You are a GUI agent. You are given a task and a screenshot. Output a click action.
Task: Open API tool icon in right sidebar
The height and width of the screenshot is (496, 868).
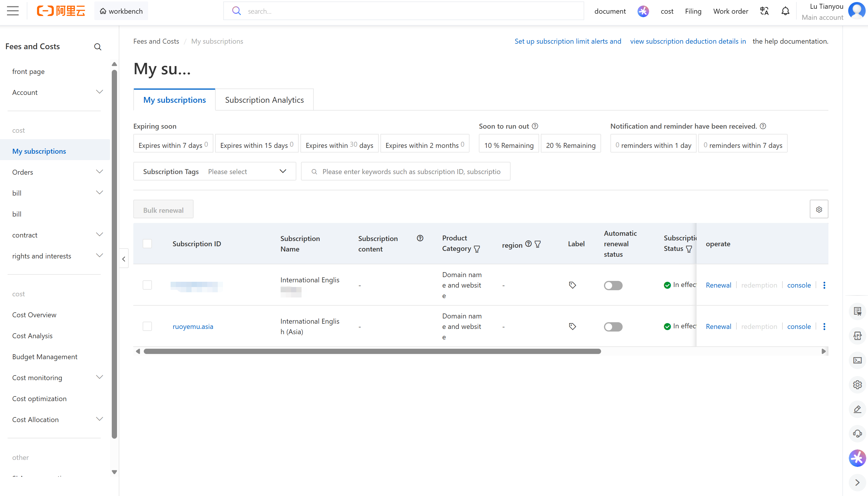[857, 336]
